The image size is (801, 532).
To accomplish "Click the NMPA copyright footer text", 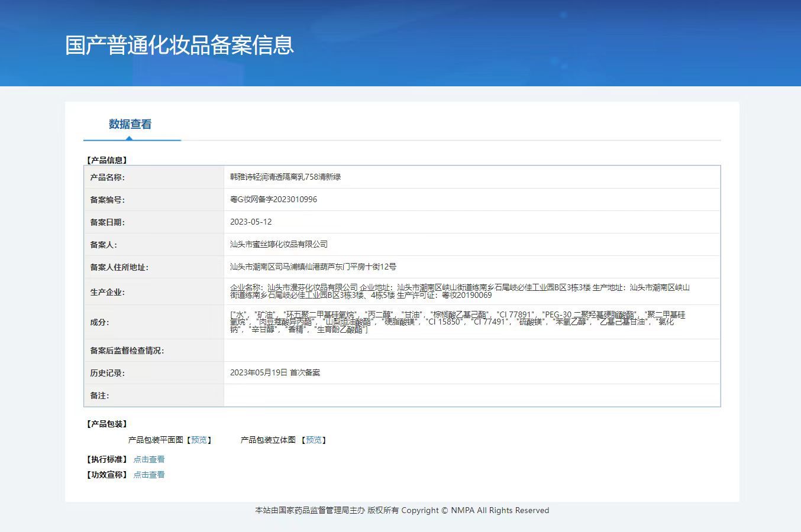I will (402, 510).
